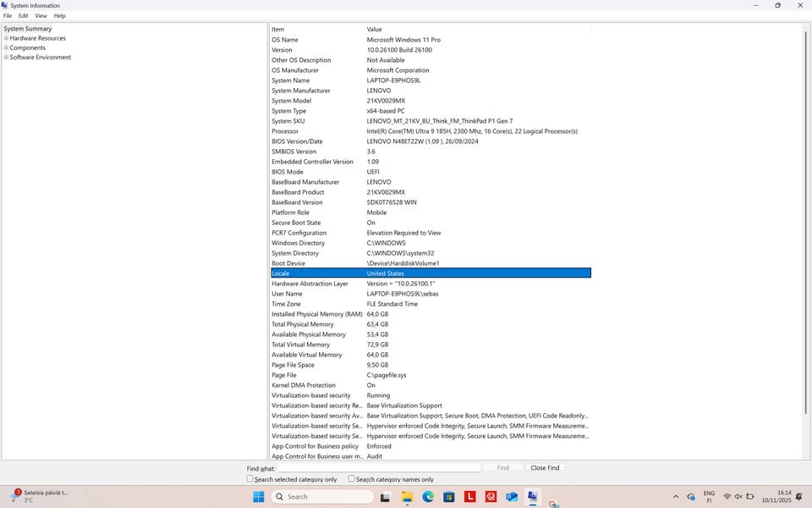The height and width of the screenshot is (508, 812).
Task: Open the red icon app beside Outlook
Action: (491, 497)
